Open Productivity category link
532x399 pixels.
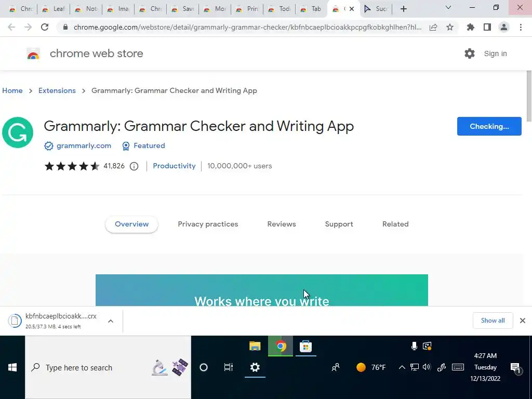tap(174, 166)
